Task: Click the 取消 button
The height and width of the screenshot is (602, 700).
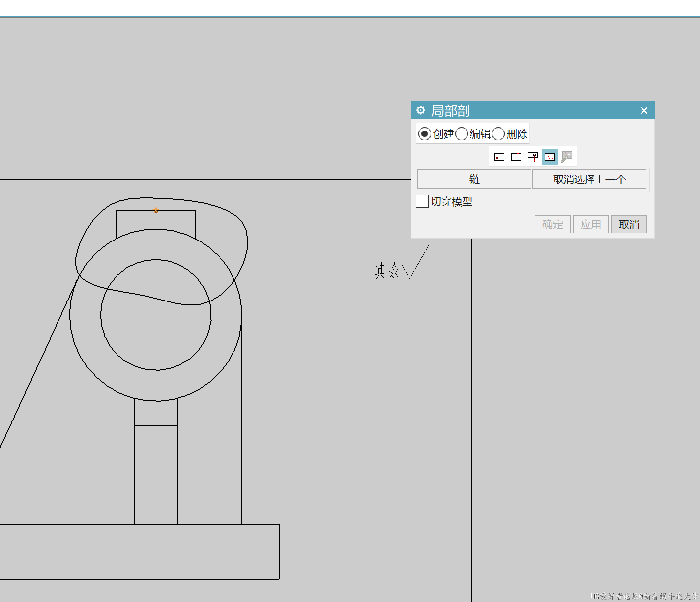Action: [629, 224]
